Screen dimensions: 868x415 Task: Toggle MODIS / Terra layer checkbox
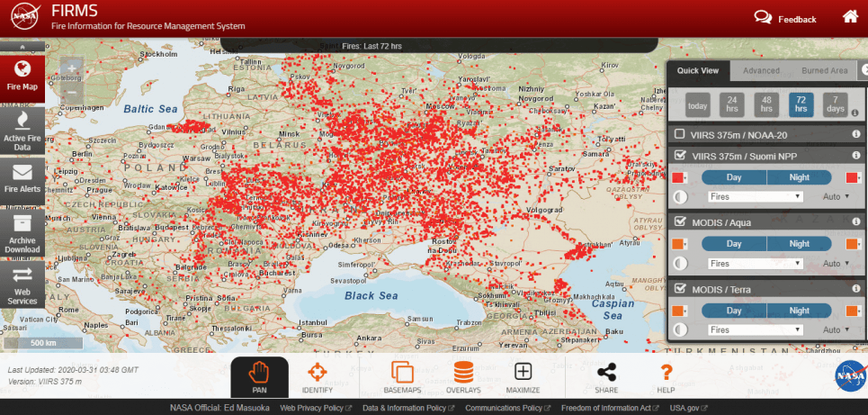(681, 289)
